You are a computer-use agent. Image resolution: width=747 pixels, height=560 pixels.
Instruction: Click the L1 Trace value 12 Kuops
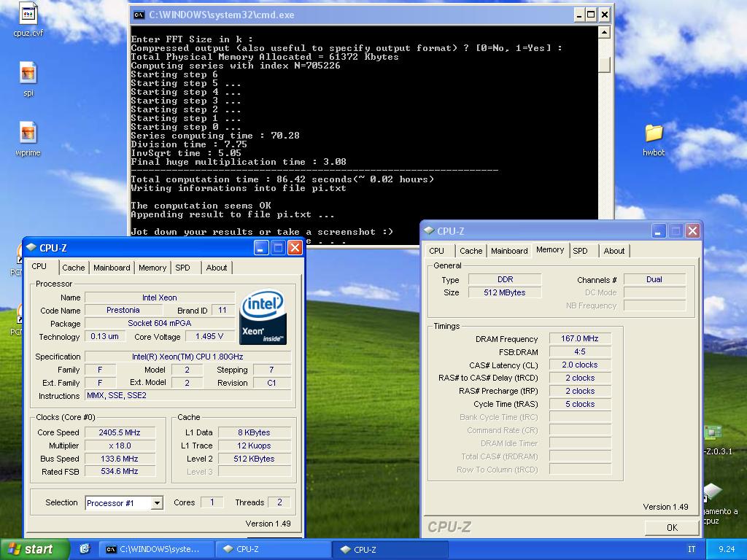(x=254, y=446)
